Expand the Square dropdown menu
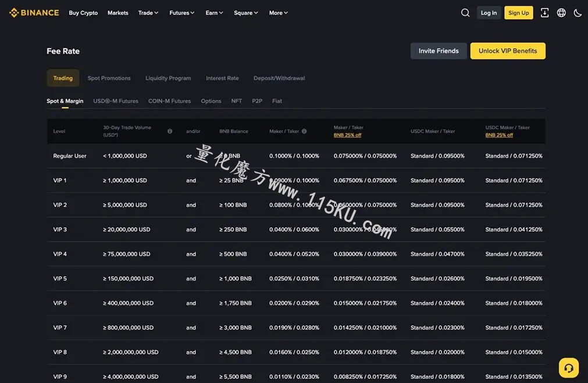 pyautogui.click(x=246, y=13)
